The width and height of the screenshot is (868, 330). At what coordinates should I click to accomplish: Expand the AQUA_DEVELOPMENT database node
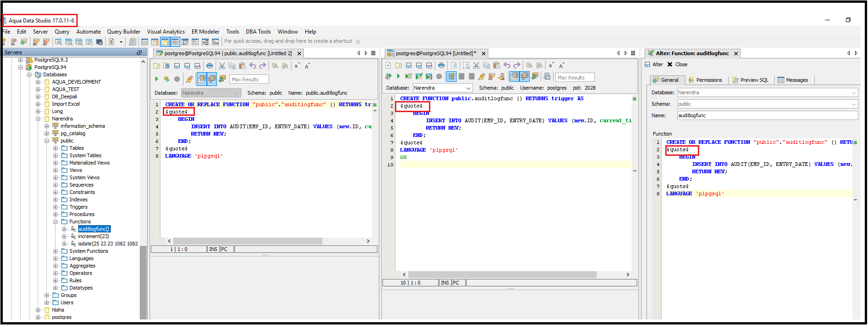pos(38,82)
